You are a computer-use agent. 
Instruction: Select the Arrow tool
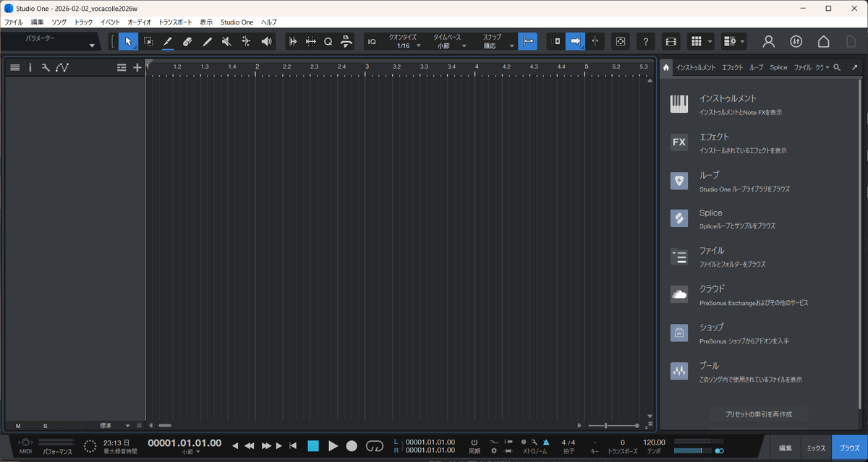point(128,41)
